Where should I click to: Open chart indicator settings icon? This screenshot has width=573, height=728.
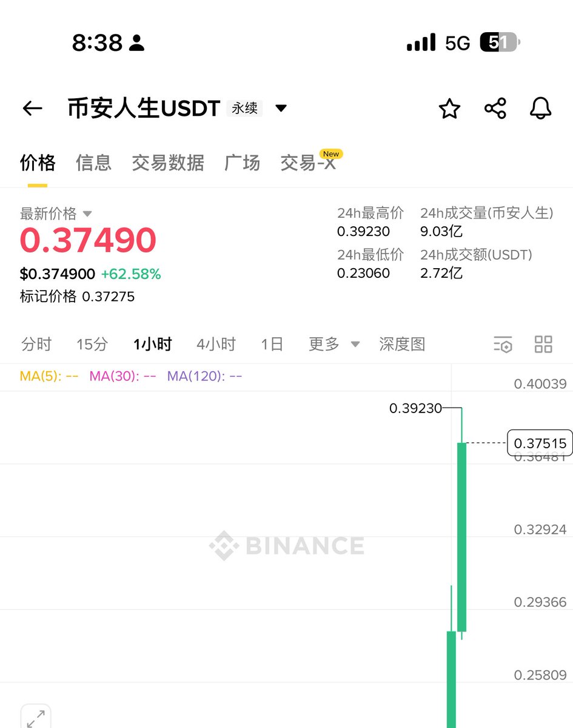coord(503,344)
